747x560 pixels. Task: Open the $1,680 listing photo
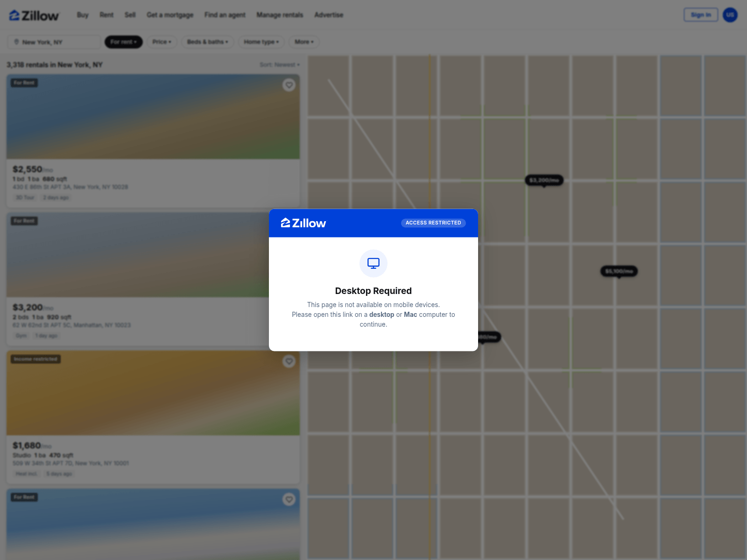pos(153,393)
